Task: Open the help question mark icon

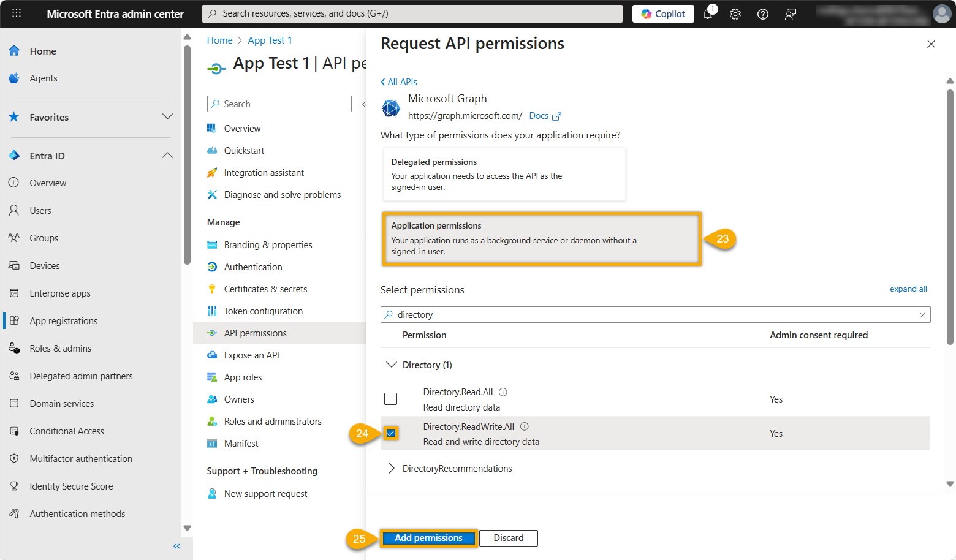Action: click(762, 13)
